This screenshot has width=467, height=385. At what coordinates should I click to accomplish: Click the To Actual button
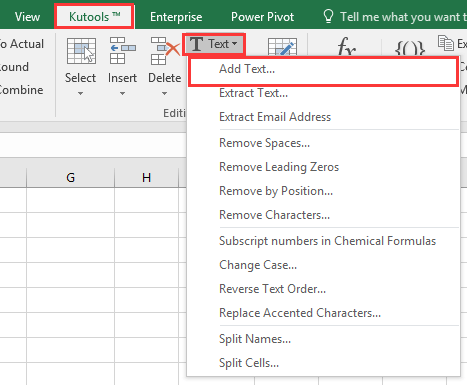[x=21, y=44]
